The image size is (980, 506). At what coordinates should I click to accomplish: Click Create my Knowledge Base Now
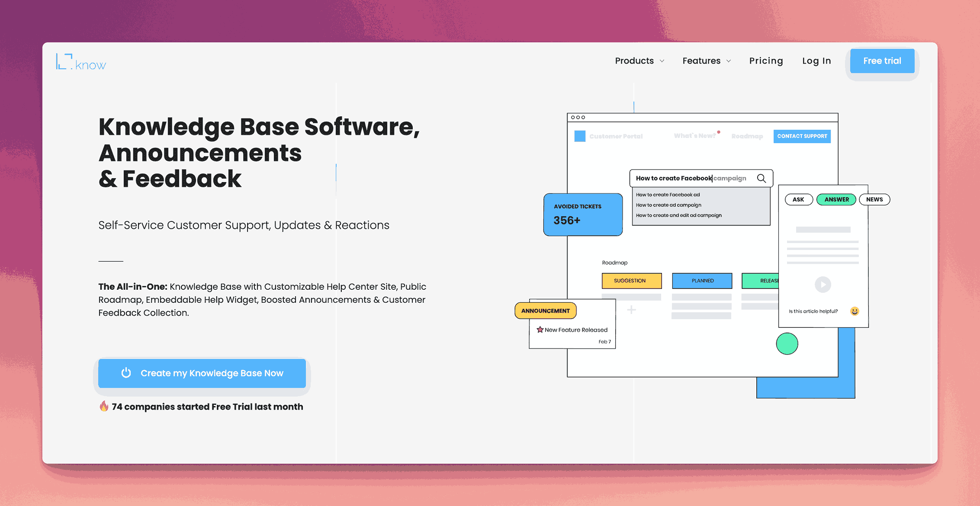[x=202, y=373]
